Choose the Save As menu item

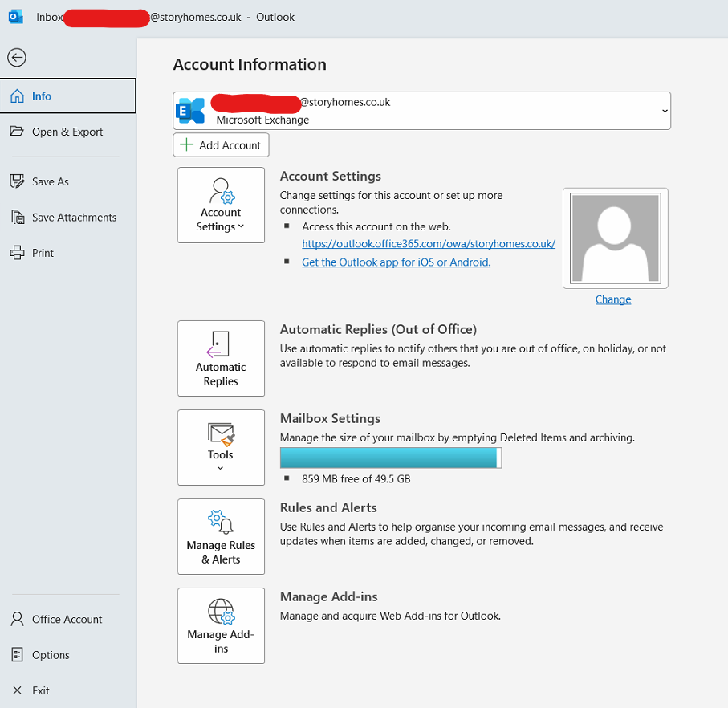click(x=67, y=181)
